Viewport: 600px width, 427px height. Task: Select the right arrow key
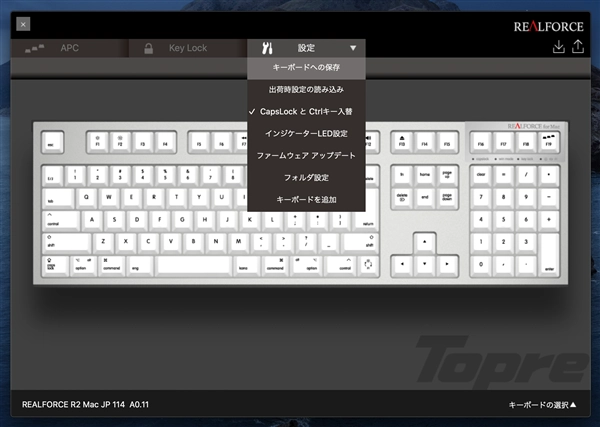[447, 265]
